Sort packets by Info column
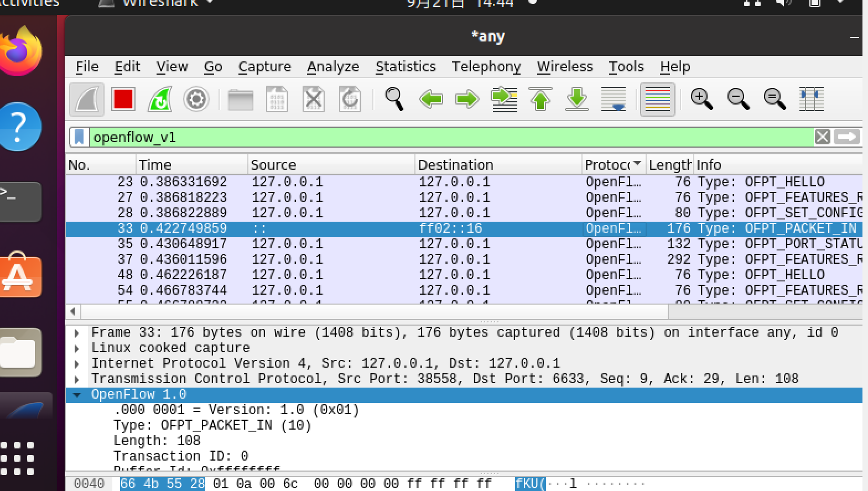The image size is (868, 491). (x=778, y=165)
